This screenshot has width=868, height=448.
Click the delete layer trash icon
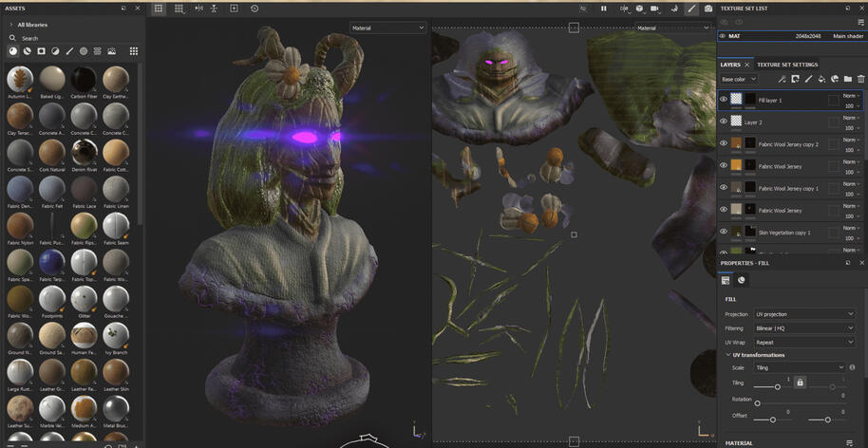tap(860, 79)
